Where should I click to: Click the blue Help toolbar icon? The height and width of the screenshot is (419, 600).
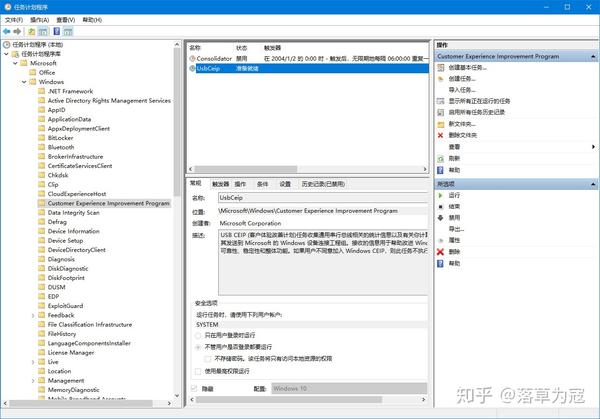57,31
